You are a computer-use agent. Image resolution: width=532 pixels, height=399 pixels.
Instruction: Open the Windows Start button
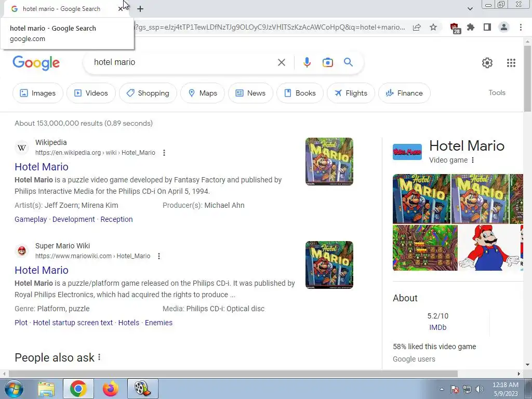[x=14, y=389]
